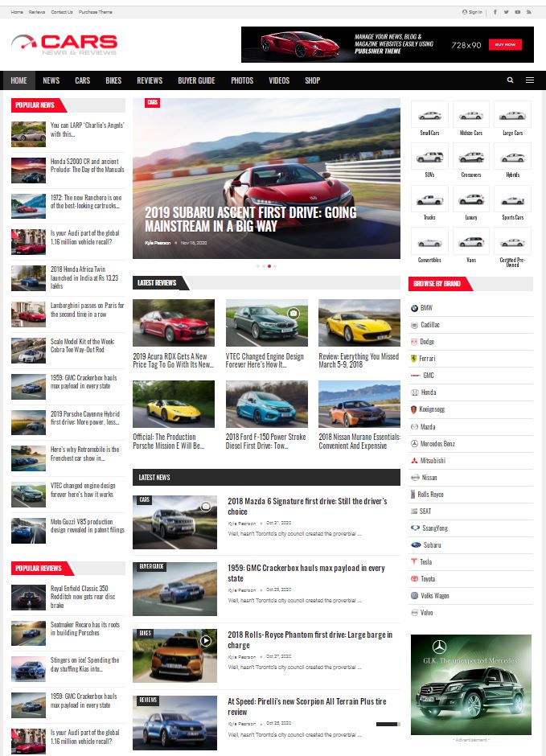Open the hamburger menu in navigation bar

tap(530, 80)
